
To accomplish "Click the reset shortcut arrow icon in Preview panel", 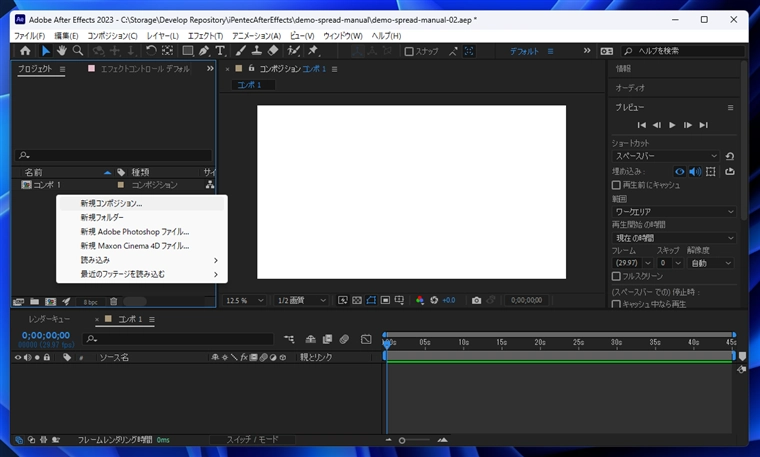I will [x=729, y=156].
